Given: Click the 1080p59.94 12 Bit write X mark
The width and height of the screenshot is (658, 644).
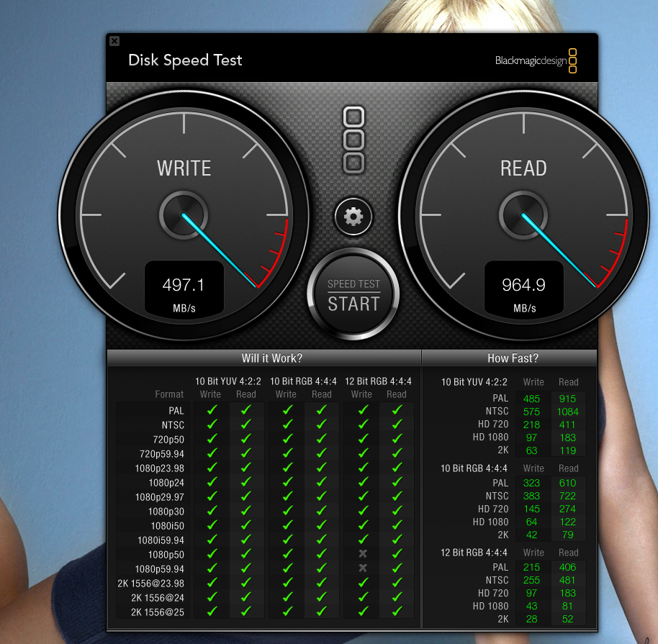Looking at the screenshot, I should click(363, 568).
